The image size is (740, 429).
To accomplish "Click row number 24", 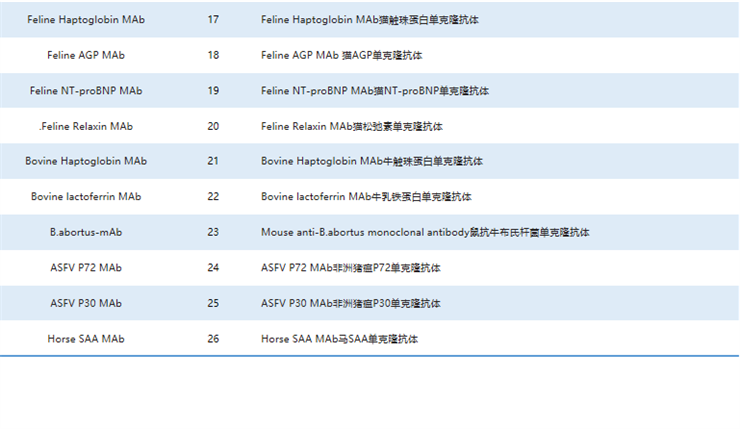I will point(213,268).
